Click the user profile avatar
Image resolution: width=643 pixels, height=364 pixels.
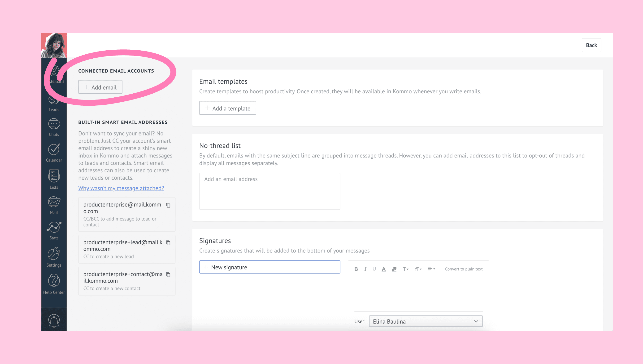tap(54, 45)
